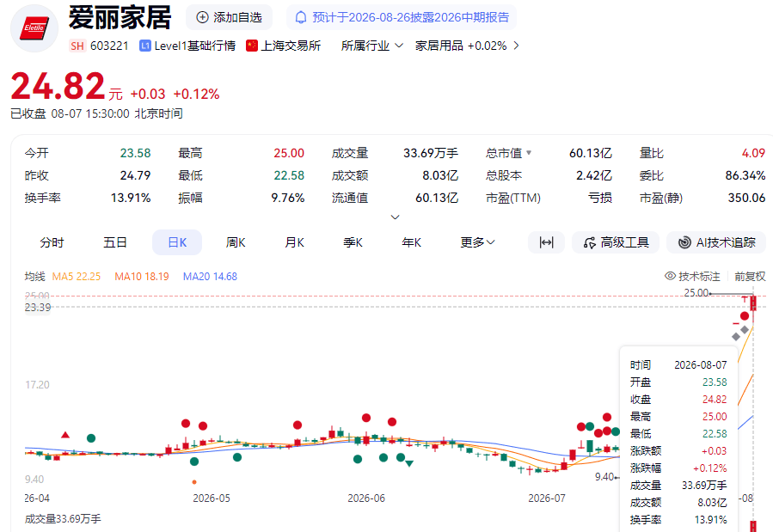Click the green downward triangle marker
Viewport: 773px width, 532px height.
[409, 463]
